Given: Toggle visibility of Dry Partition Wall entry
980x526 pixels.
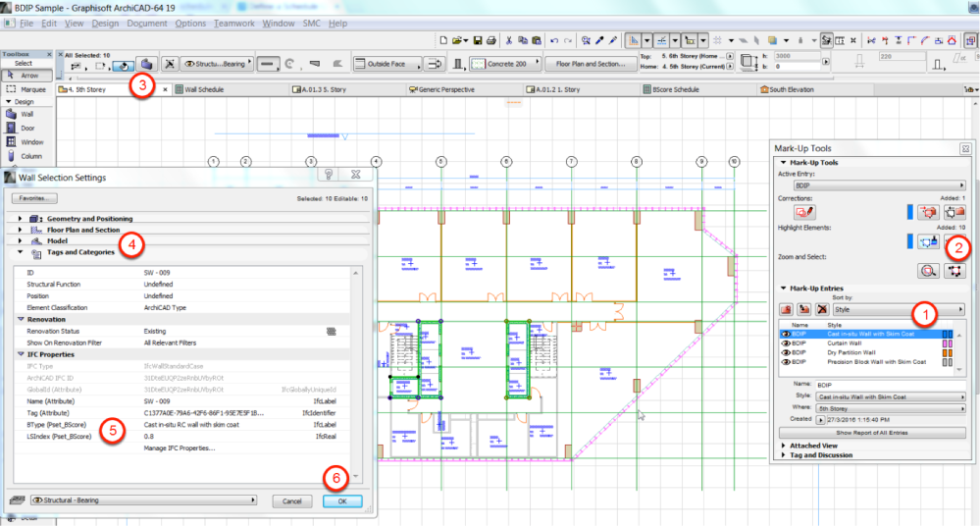Looking at the screenshot, I should pos(786,352).
